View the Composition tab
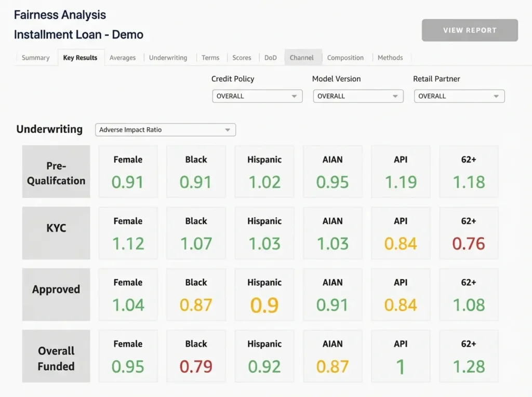 click(345, 58)
